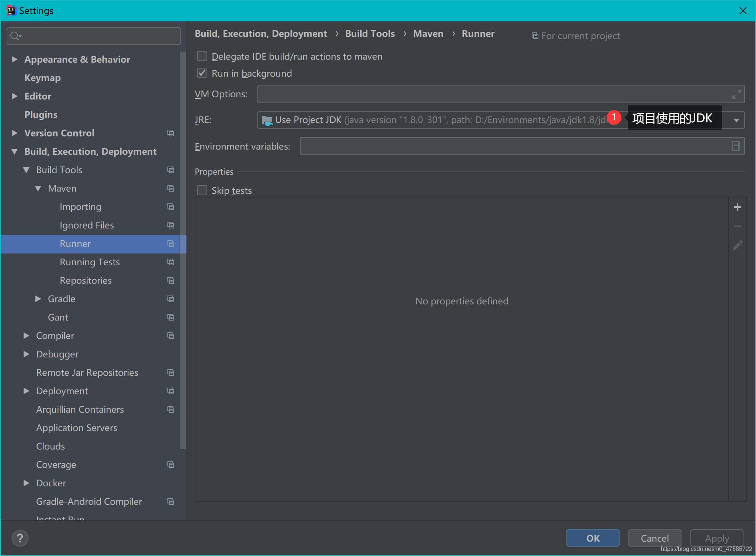This screenshot has width=756, height=556.
Task: Click project-level icon next to Arquillian Containers
Action: pos(170,409)
